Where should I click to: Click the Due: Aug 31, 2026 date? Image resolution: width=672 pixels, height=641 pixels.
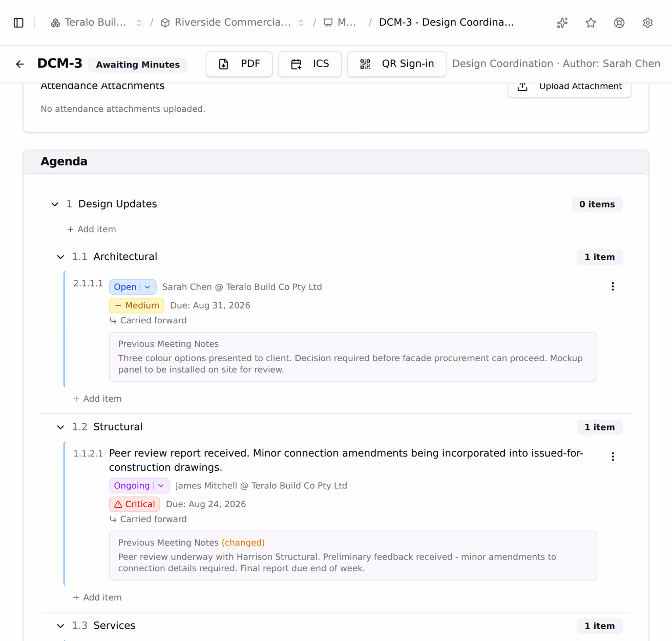click(210, 305)
